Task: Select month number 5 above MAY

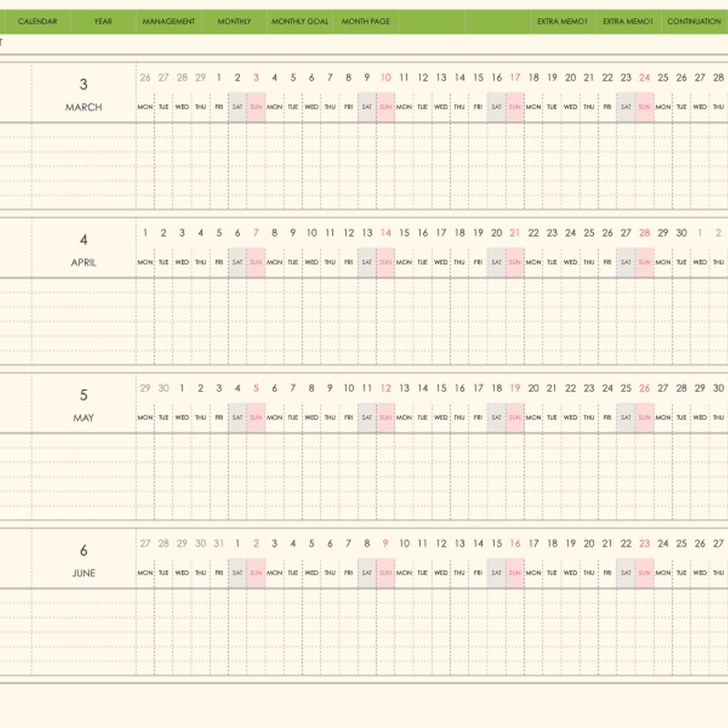Action: (84, 395)
